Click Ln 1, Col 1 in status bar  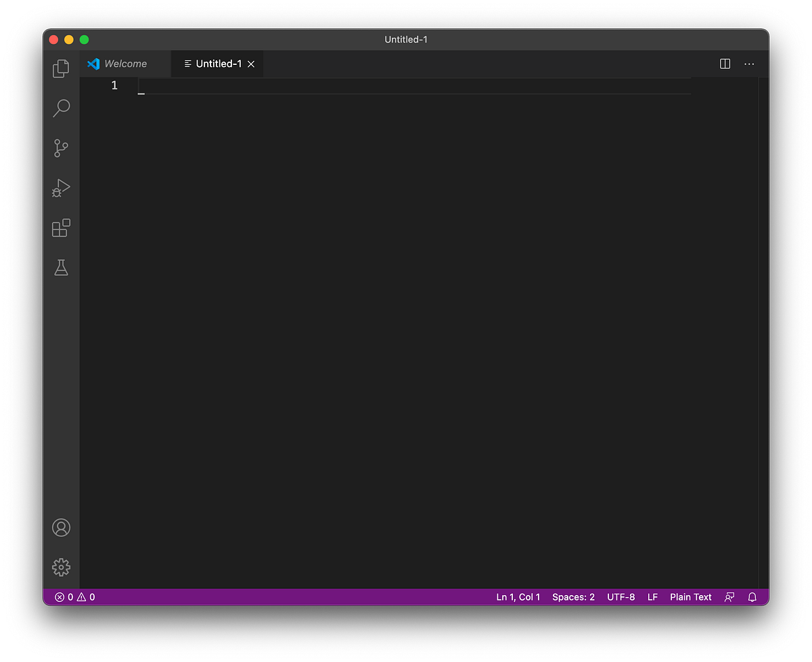tap(518, 597)
